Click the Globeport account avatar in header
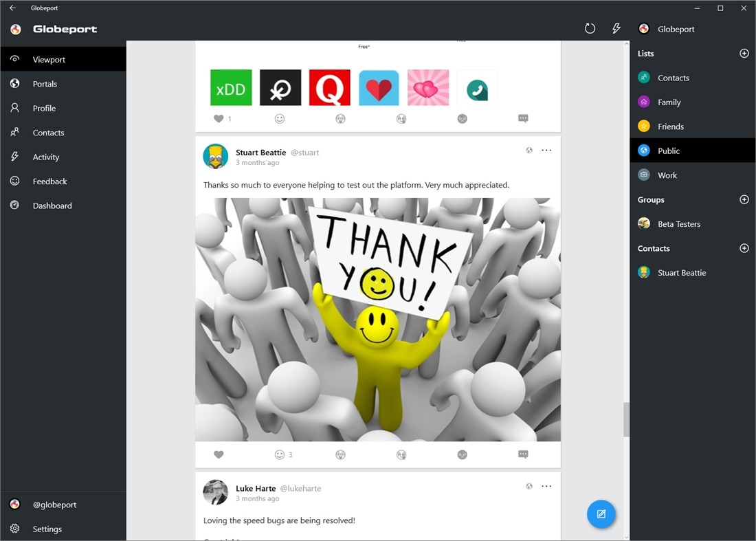The image size is (756, 541). [644, 28]
